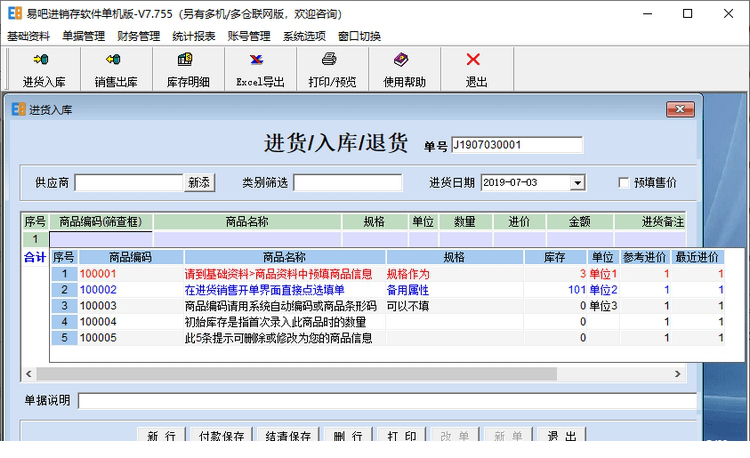Viewport: 750px width, 458px height.
Task: Click the 商品编码(筛查框) column header
Action: [101, 222]
